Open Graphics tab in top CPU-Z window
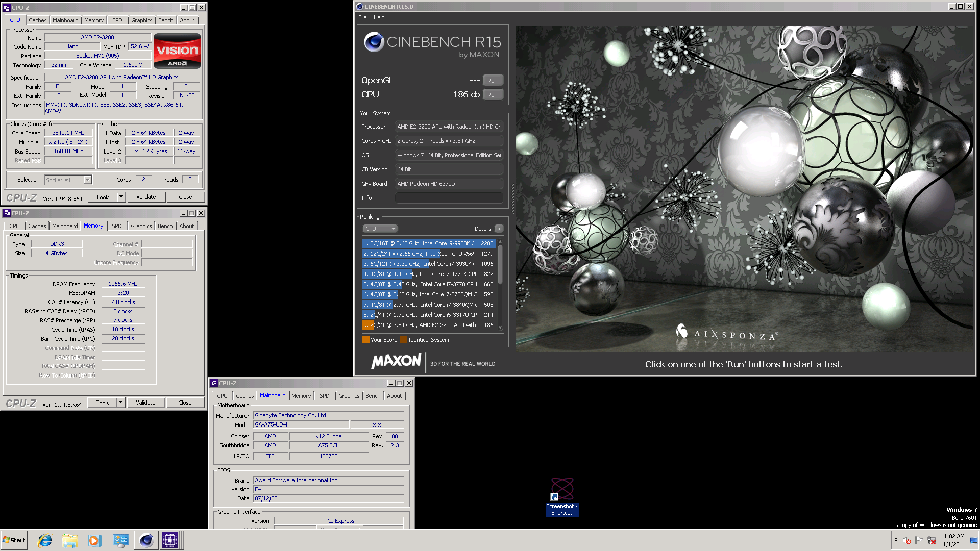This screenshot has height=551, width=980. (x=141, y=20)
